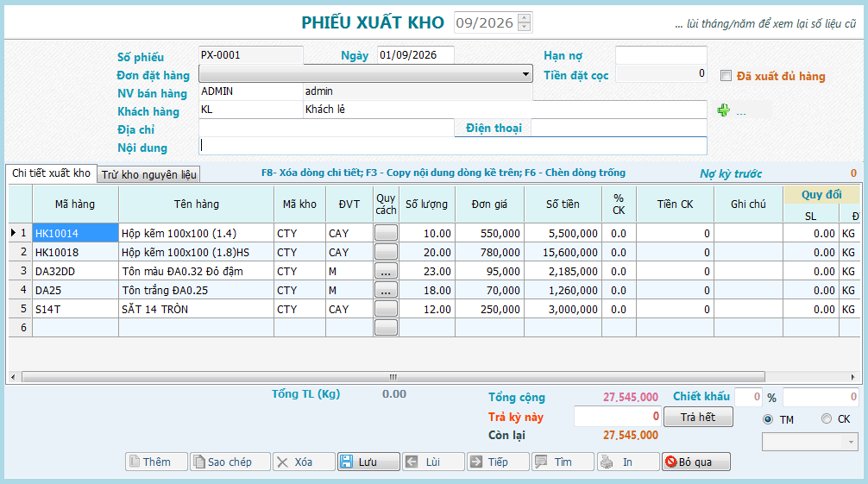Open Quy cách button for row HK10014
This screenshot has width=868, height=484.
click(386, 233)
